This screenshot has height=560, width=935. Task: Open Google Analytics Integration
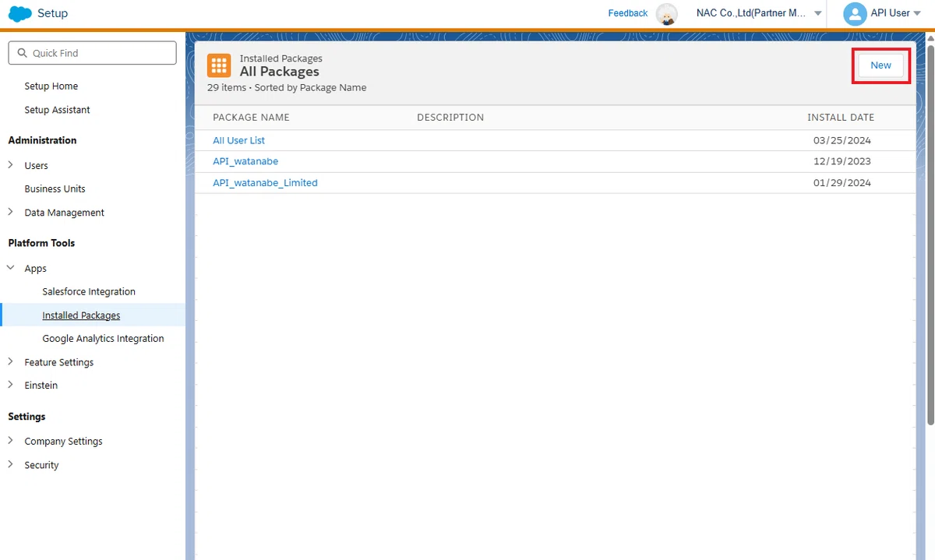[103, 339]
